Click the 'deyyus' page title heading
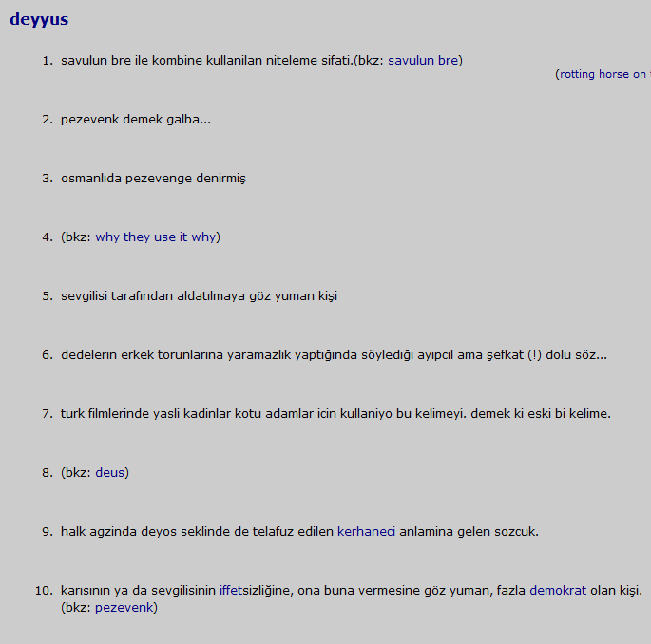 pos(39,19)
